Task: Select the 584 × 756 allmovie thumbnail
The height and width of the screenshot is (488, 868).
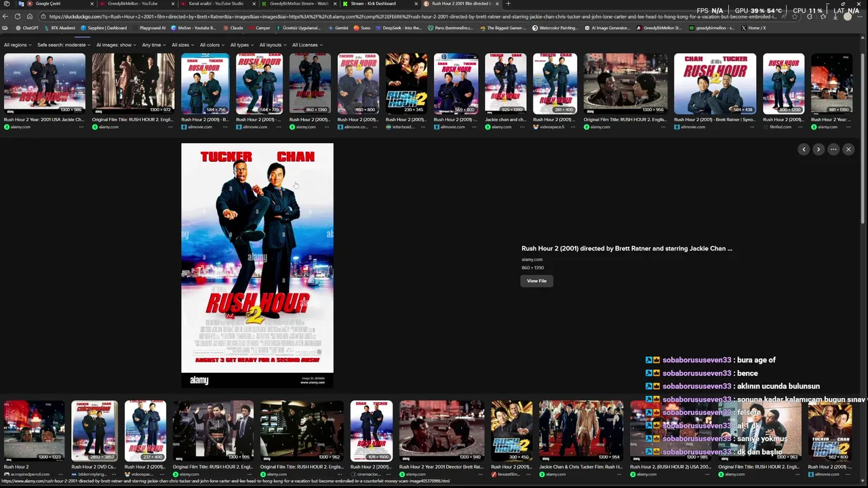Action: coord(205,83)
